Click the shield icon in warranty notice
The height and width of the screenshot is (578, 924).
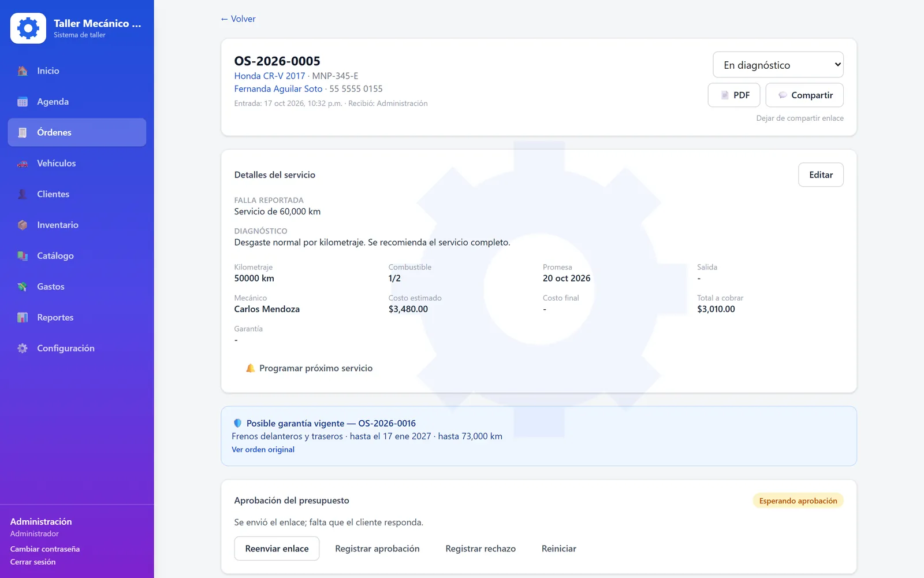point(237,423)
